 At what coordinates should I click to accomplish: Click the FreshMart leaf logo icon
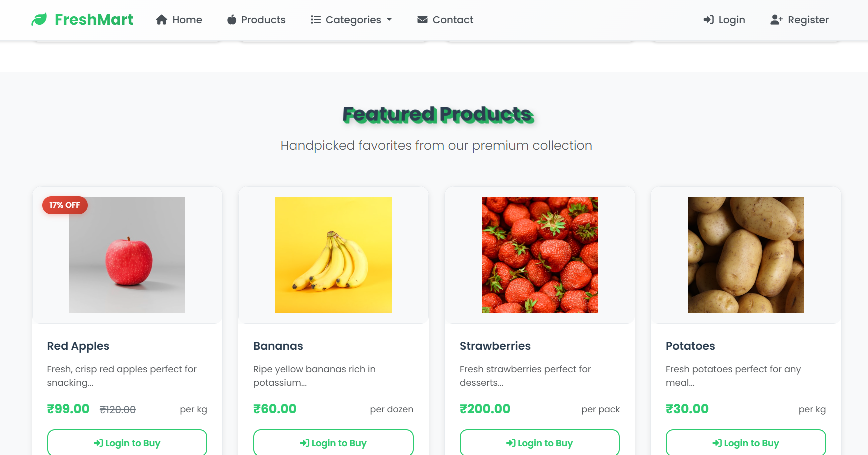[x=39, y=19]
